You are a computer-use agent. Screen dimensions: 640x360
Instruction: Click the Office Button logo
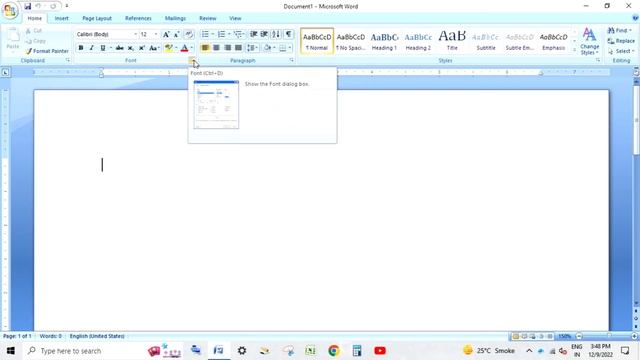click(10, 10)
